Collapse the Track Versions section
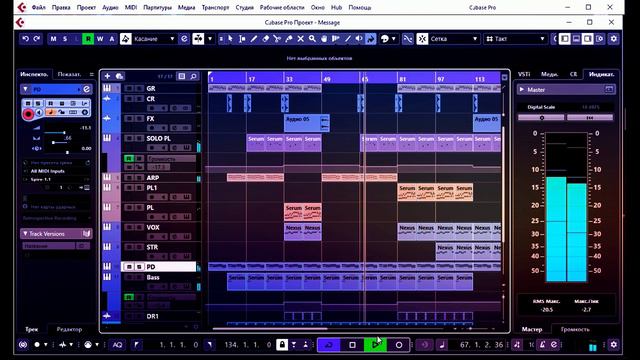 tap(25, 234)
